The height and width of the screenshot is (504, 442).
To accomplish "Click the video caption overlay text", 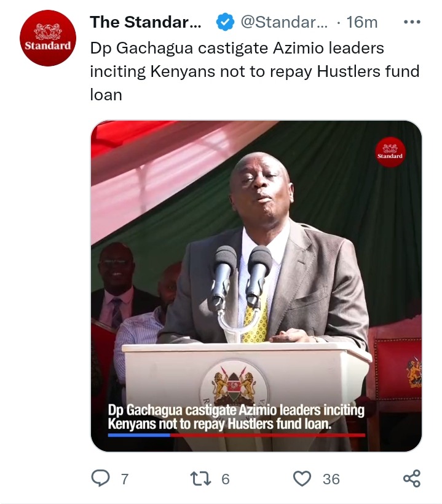I will 236,417.
